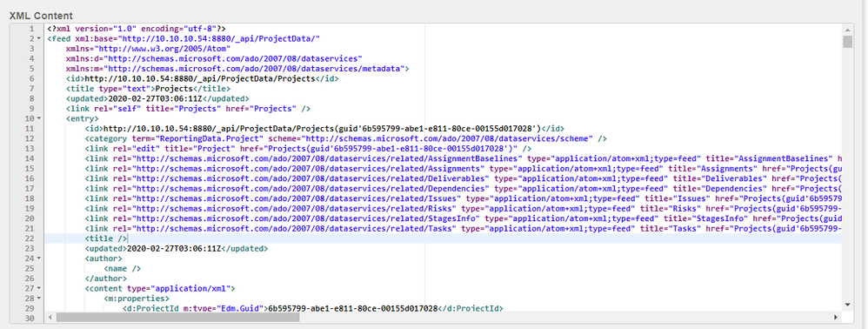
Task: Click the link rel="self" line
Action: pos(188,109)
